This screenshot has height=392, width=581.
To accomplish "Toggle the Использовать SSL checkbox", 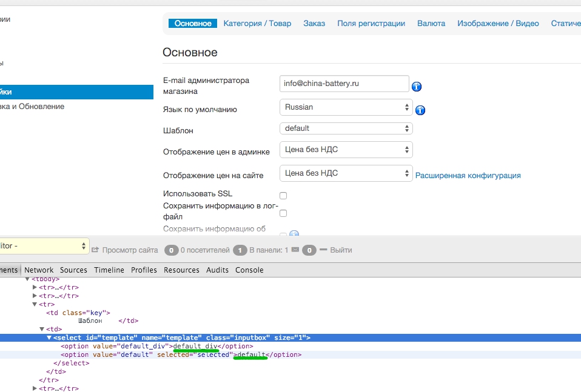I will click(283, 196).
